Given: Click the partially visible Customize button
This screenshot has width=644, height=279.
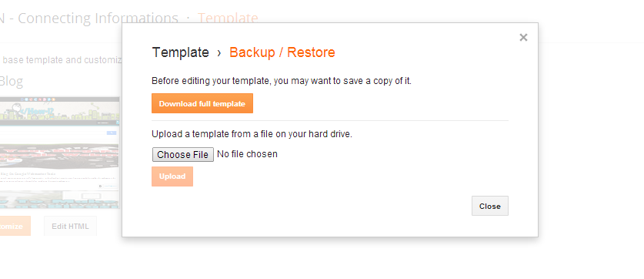Looking at the screenshot, I should click(x=15, y=226).
